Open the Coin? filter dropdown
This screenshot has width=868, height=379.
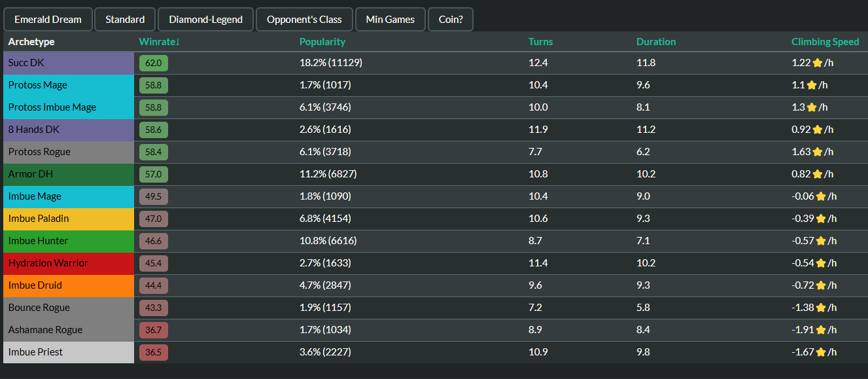tap(451, 20)
